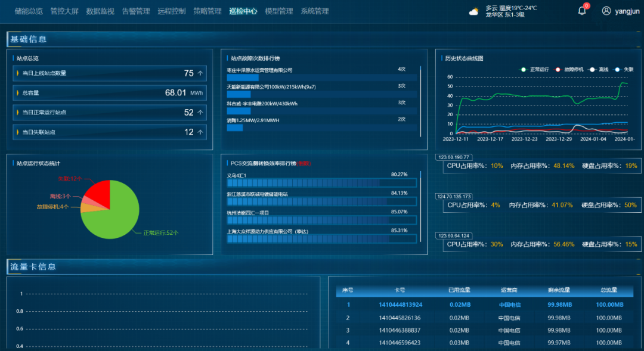Click marker icon beside 当日正常运行站点
Viewport: 644px width, 351px height.
tap(18, 112)
